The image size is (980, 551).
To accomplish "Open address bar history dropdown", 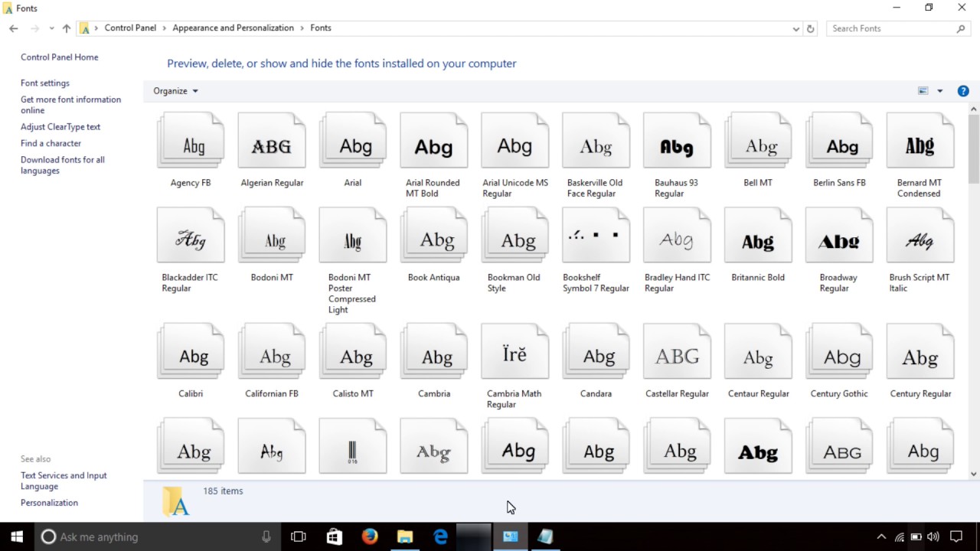I will pyautogui.click(x=796, y=28).
